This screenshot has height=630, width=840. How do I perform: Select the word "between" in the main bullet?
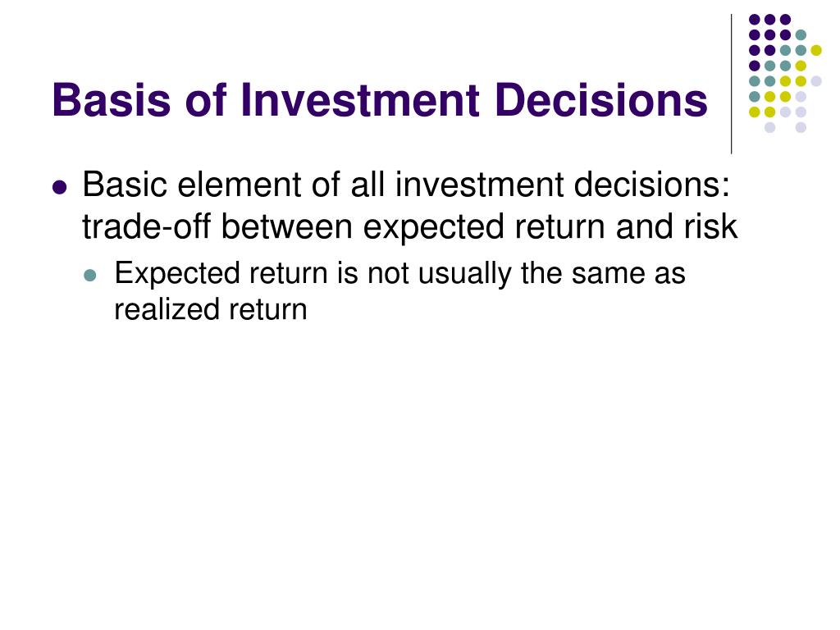[286, 226]
